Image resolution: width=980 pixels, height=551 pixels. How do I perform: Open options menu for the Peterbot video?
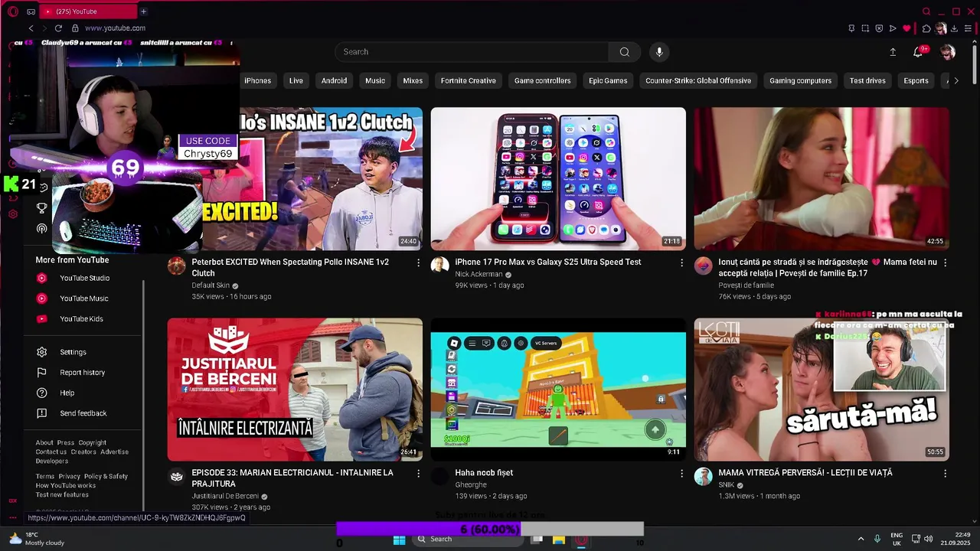click(x=418, y=262)
